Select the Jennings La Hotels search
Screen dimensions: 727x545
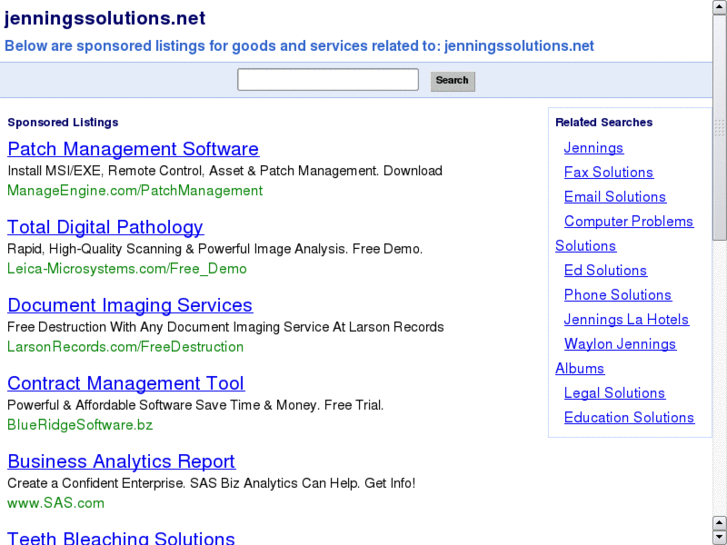point(626,320)
